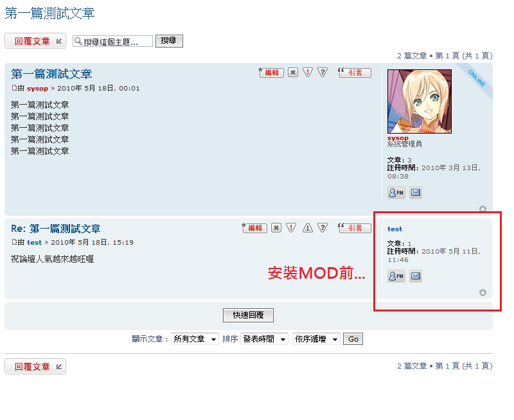Screen dimensions: 514x420
Task: Click the 搜尋 search button
Action: pos(169,41)
